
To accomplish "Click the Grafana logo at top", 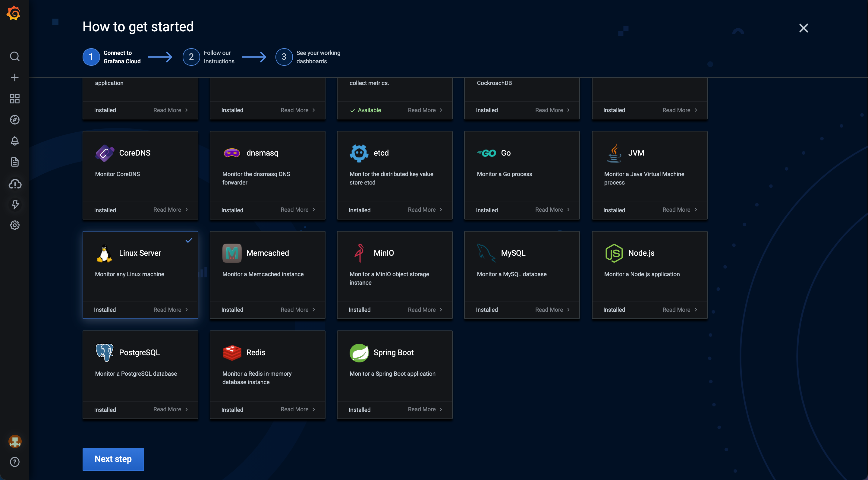I will [14, 14].
